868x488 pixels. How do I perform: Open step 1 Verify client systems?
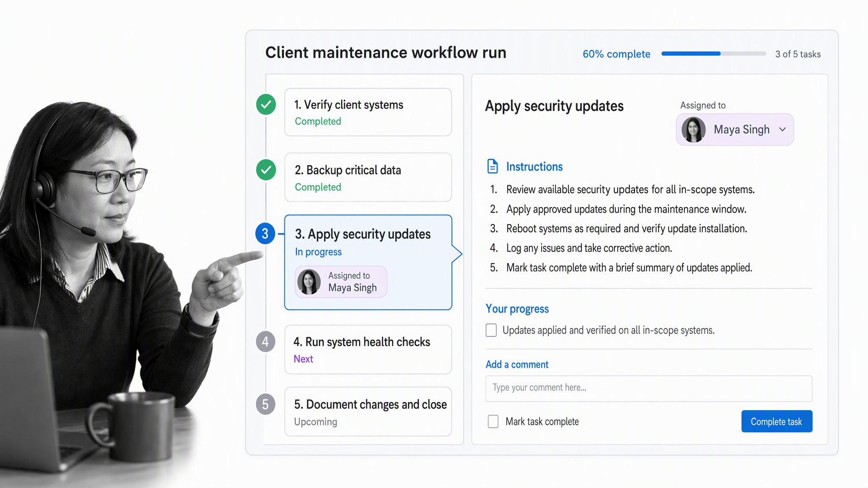(x=368, y=112)
